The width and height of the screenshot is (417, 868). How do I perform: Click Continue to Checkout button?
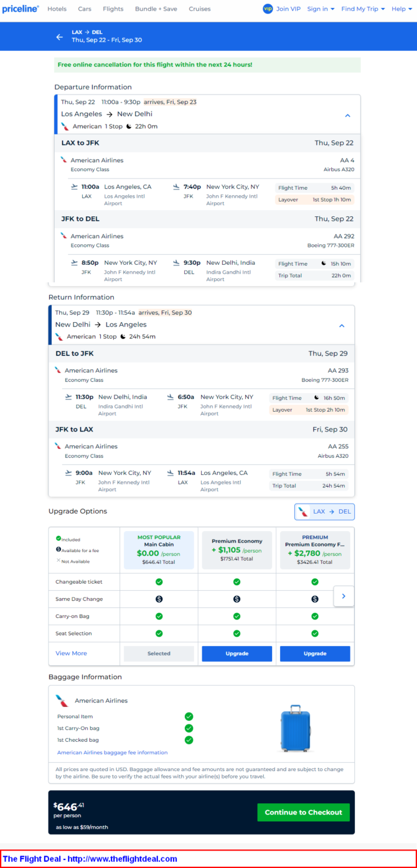tap(304, 812)
